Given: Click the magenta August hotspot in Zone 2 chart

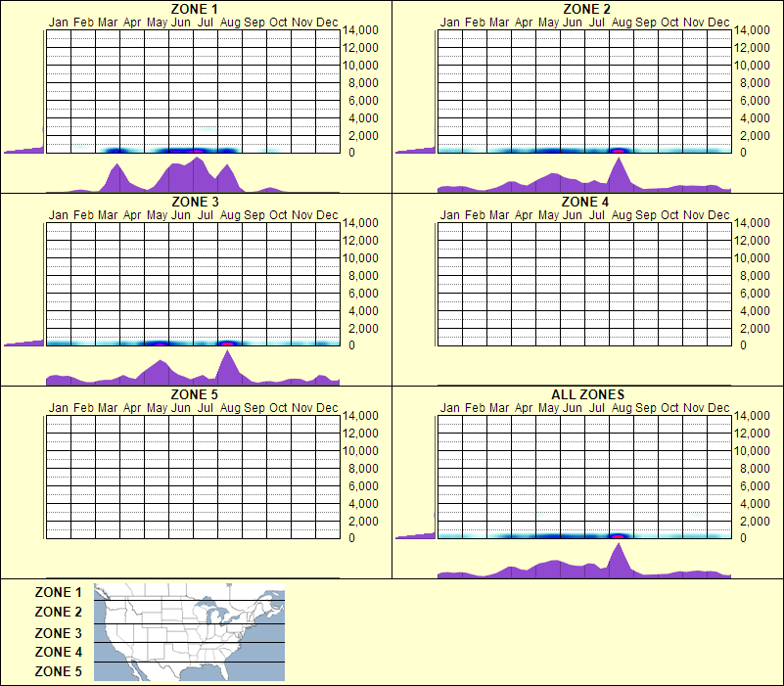Looking at the screenshot, I should tap(619, 151).
